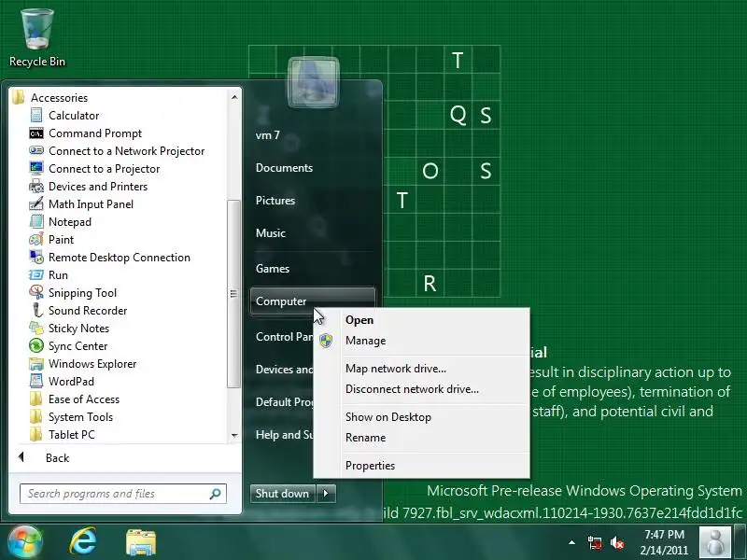Click the taskbar clock showing 7:47 PM
Viewport: 747px width, 560px height.
click(664, 542)
